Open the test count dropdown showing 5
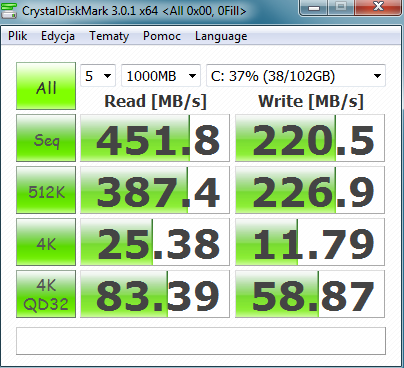Viewport: 404px width, 368px height. [98, 76]
